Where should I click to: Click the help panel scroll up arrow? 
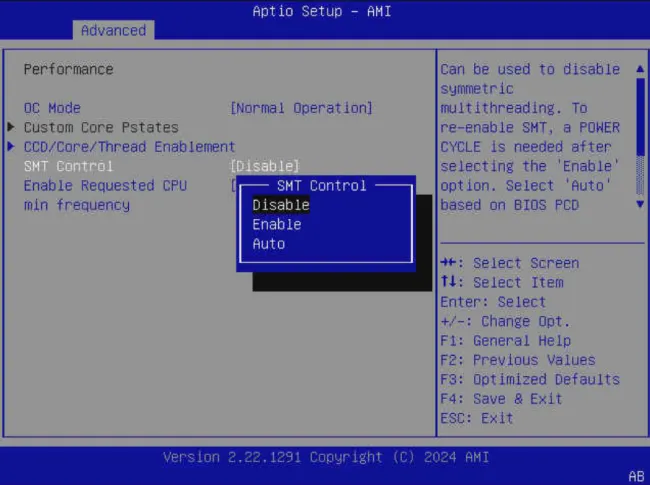coord(640,69)
